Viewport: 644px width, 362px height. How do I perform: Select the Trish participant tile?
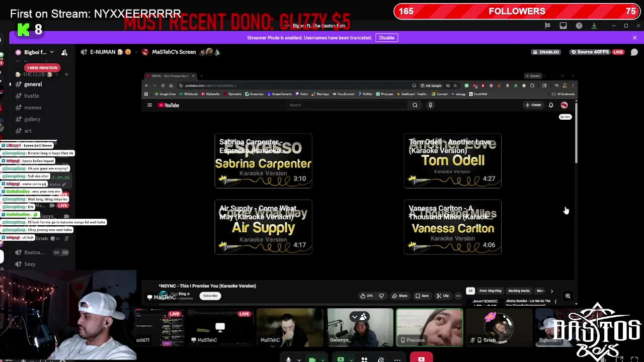pyautogui.click(x=499, y=328)
